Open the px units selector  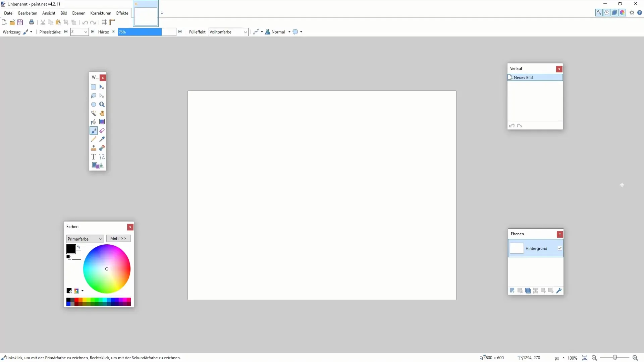point(559,358)
